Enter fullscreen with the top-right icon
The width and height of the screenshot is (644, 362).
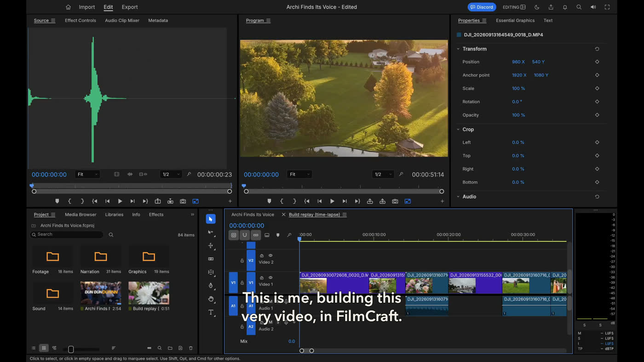coord(607,7)
